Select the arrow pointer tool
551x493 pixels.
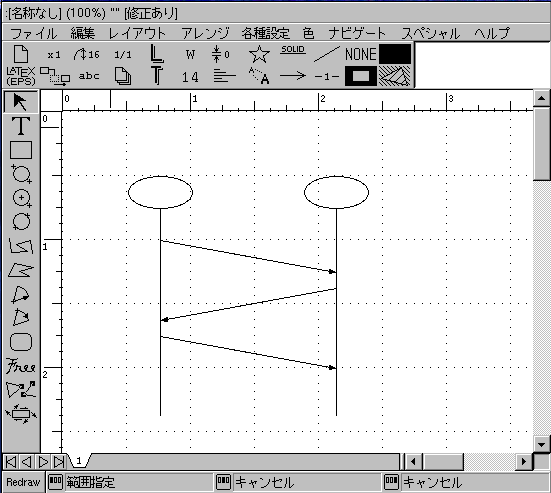(x=21, y=102)
